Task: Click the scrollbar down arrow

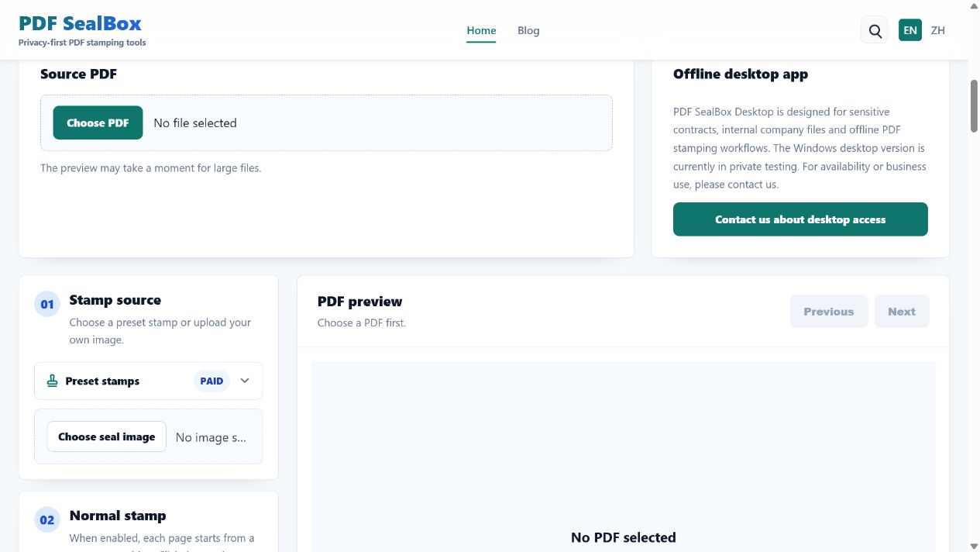Action: pos(975,546)
